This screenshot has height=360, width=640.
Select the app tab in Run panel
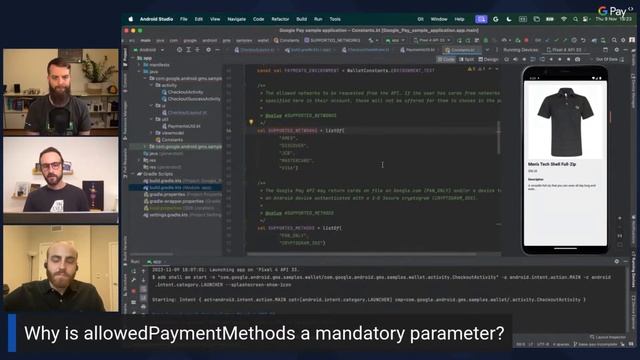pos(155,262)
